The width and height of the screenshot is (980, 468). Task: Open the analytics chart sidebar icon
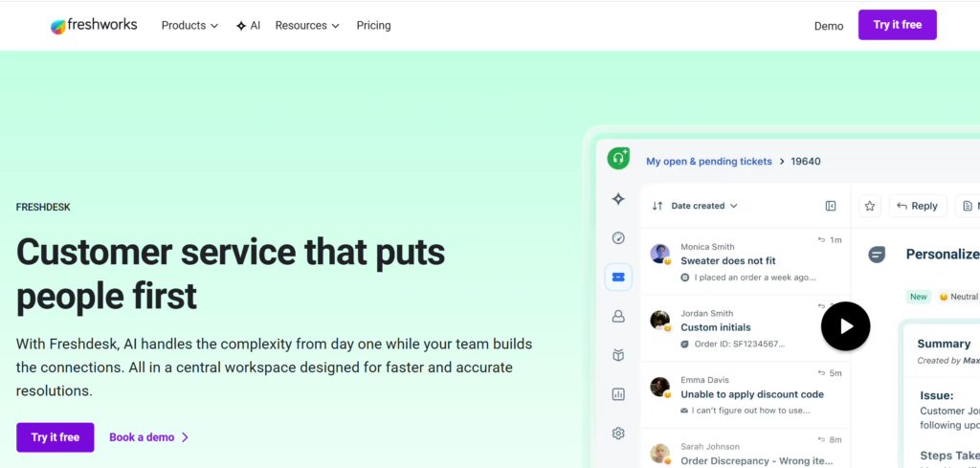tap(618, 394)
